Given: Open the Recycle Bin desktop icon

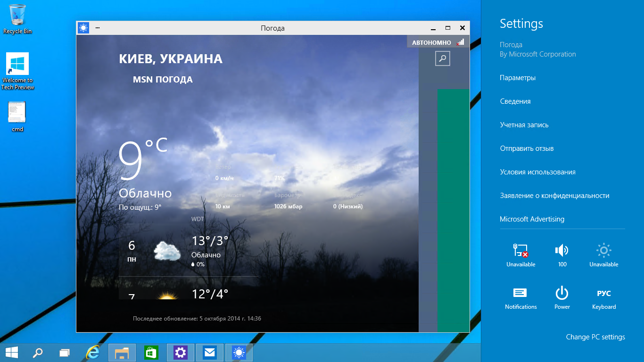Looking at the screenshot, I should pos(17,19).
